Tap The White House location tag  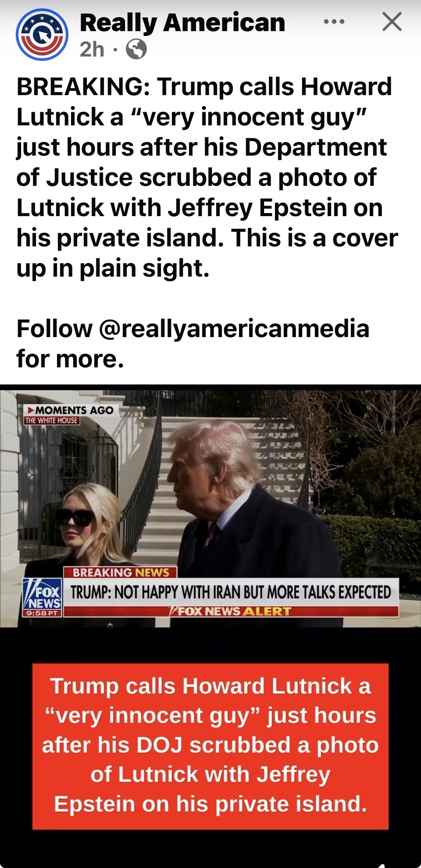[52, 420]
